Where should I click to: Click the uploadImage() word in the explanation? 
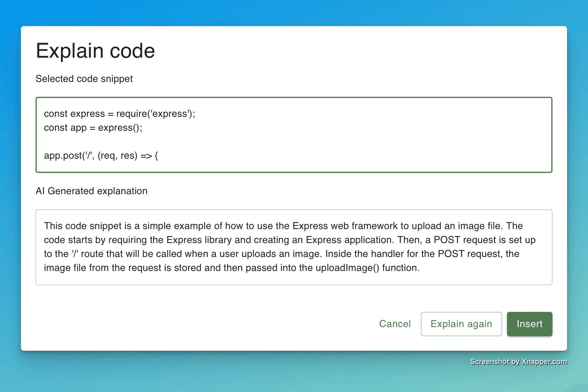coord(347,268)
